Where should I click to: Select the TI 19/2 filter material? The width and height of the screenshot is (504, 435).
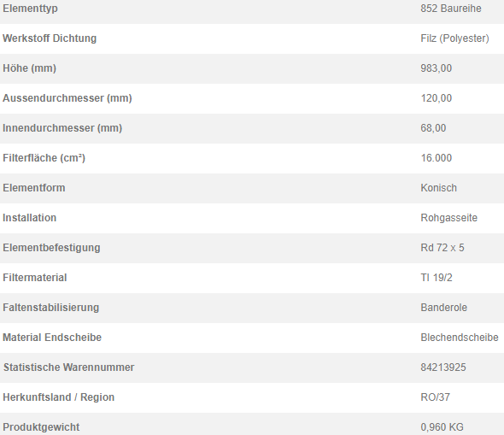pos(437,278)
